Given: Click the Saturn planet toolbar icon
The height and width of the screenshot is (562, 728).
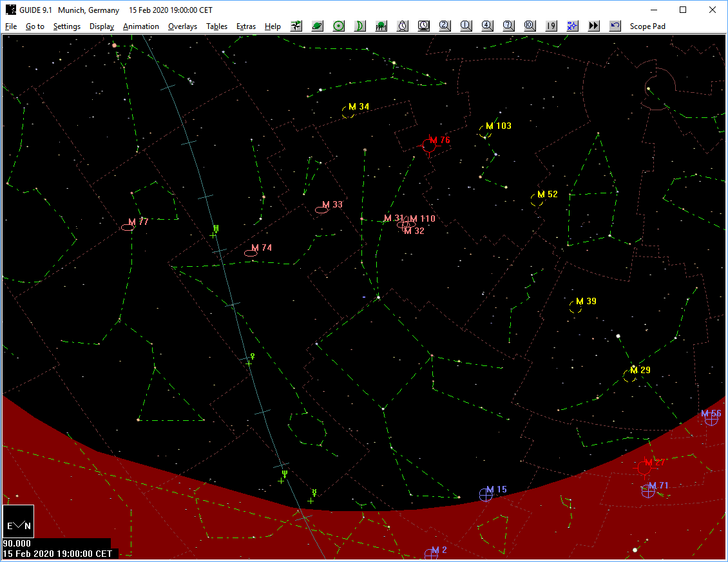Looking at the screenshot, I should [x=318, y=26].
